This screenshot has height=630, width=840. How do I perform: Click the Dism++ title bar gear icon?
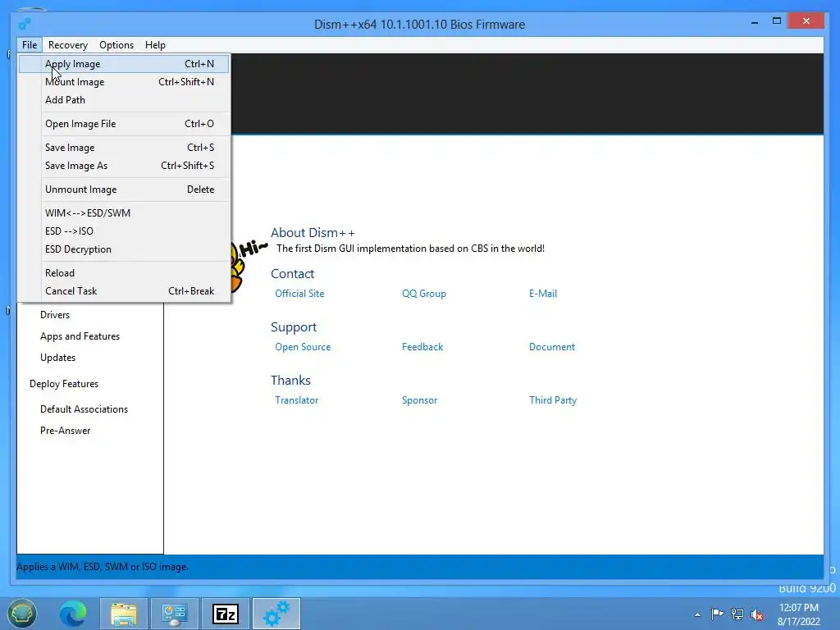point(24,24)
